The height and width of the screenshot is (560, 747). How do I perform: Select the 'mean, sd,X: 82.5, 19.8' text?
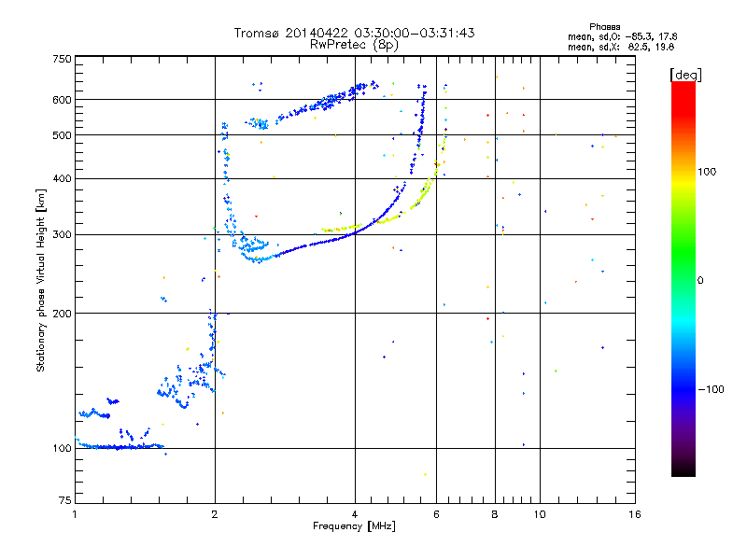tap(621, 47)
